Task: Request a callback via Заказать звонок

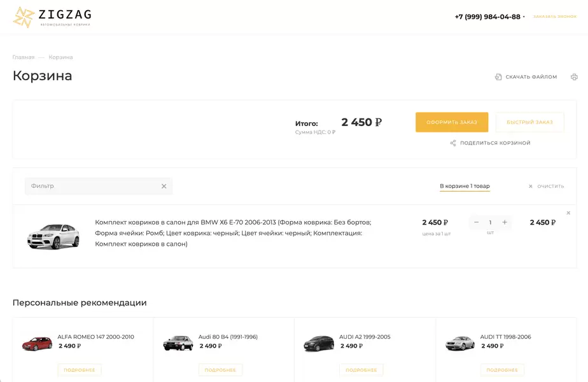Action: [554, 17]
